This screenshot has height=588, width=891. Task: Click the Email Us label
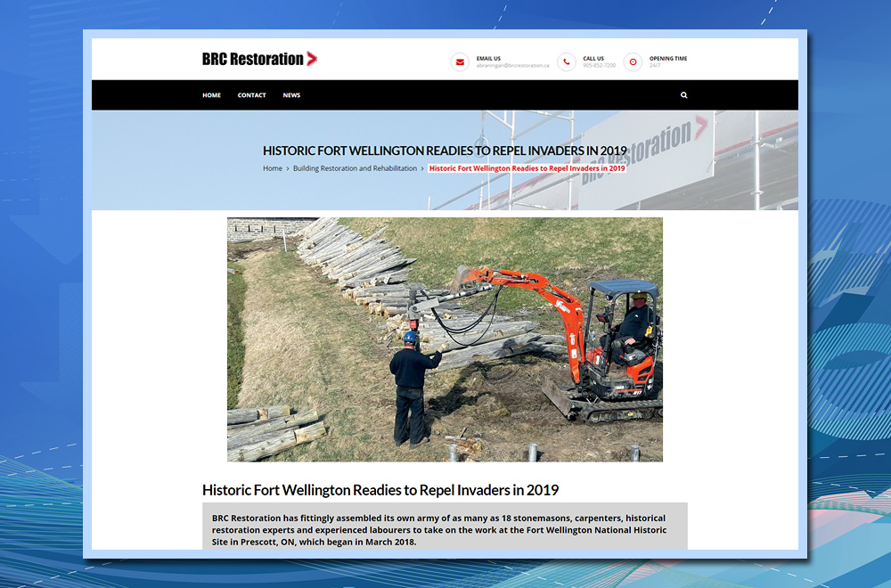[x=488, y=59]
